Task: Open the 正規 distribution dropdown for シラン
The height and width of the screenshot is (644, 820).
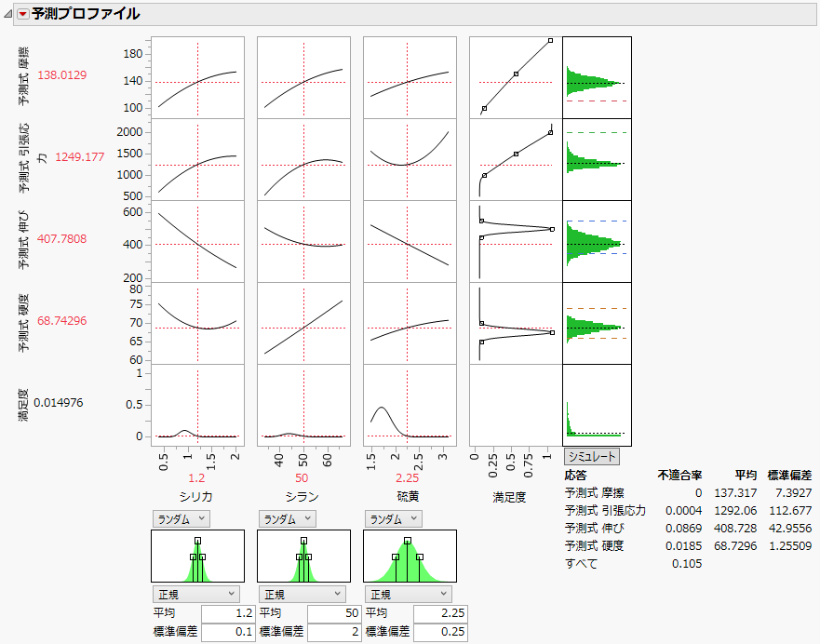Action: coord(302,593)
